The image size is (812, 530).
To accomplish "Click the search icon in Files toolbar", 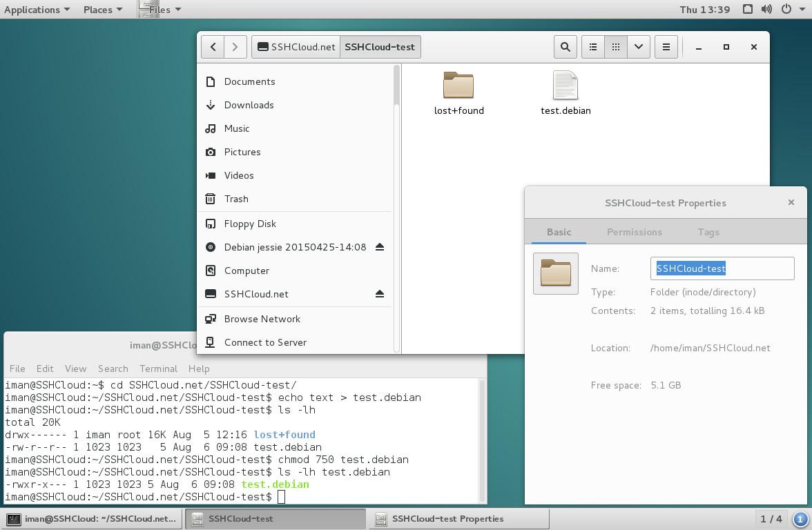I will 565,47.
